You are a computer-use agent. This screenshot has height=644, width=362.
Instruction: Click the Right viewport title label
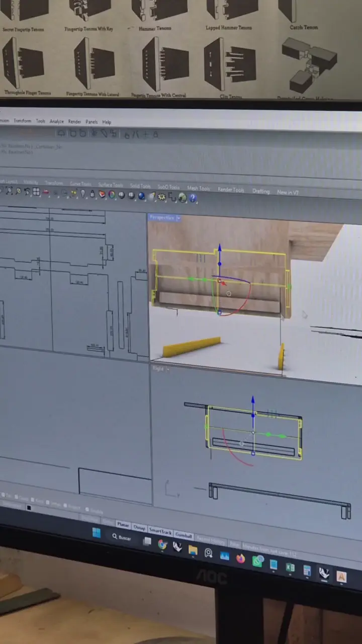pos(158,368)
